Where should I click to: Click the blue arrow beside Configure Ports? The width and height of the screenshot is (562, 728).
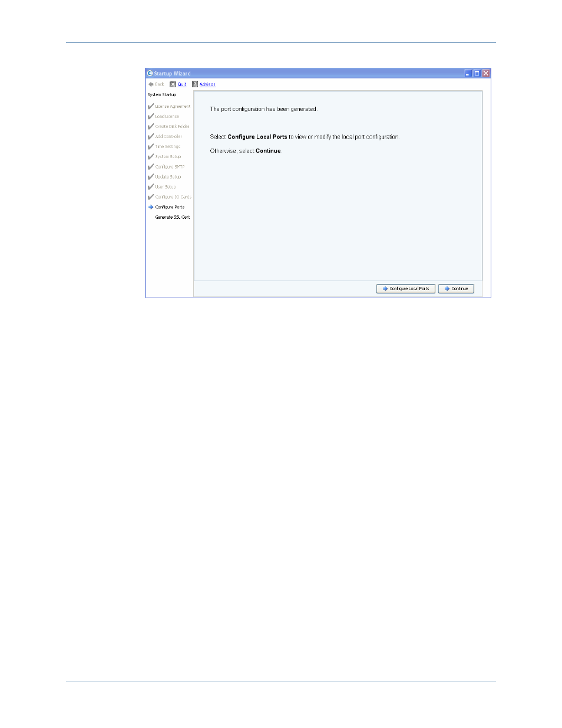(x=151, y=207)
